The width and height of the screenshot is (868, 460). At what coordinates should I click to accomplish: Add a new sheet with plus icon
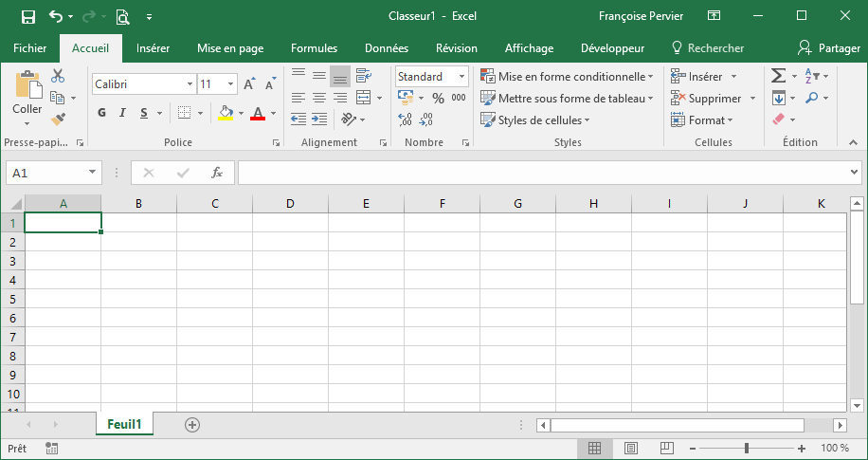pyautogui.click(x=192, y=425)
